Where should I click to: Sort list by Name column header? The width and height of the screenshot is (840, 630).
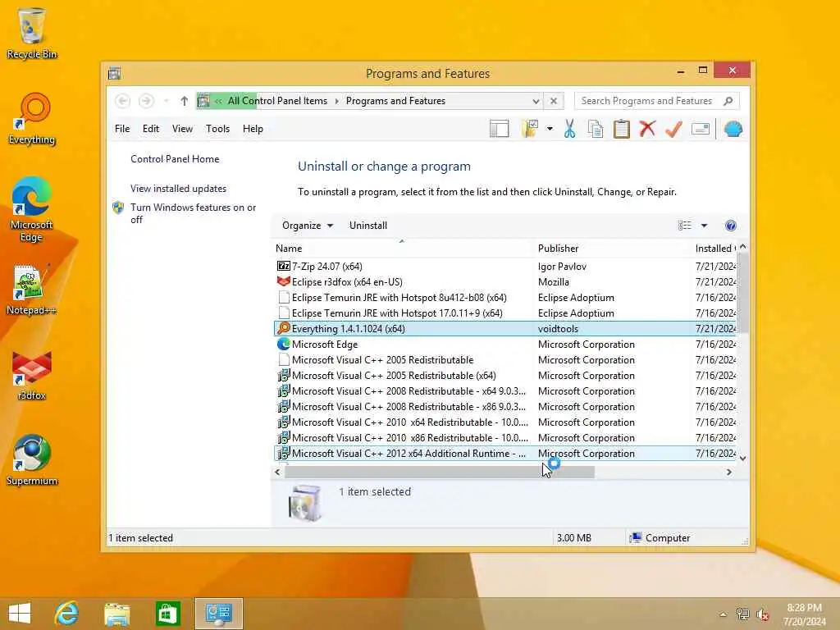coord(404,249)
